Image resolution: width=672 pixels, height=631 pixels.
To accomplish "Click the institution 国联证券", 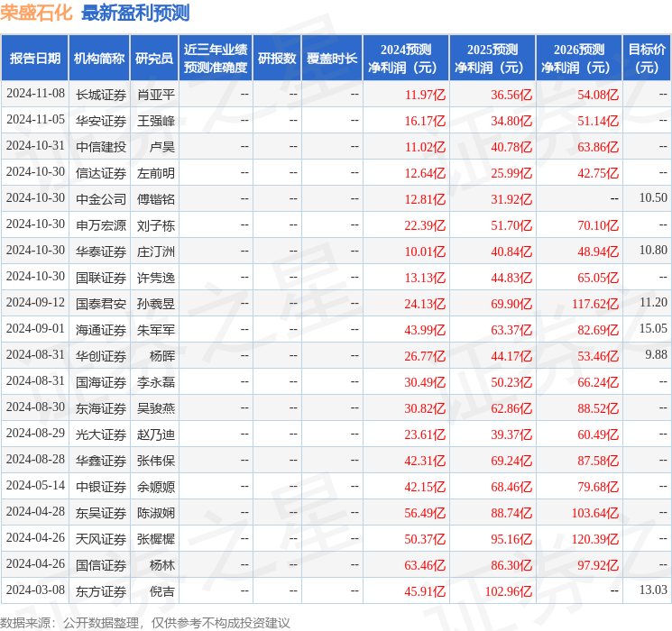I will (x=101, y=278).
